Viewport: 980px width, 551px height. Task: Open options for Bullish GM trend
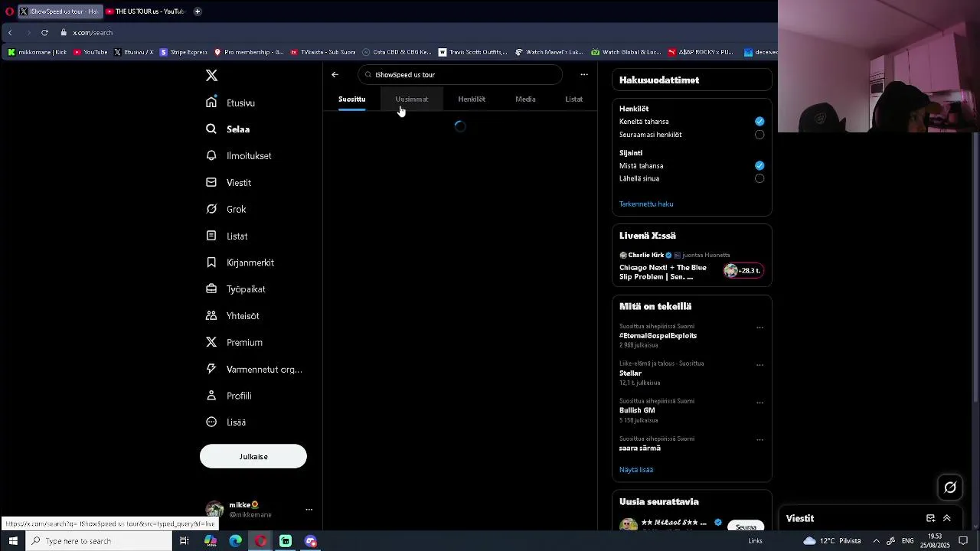759,403
